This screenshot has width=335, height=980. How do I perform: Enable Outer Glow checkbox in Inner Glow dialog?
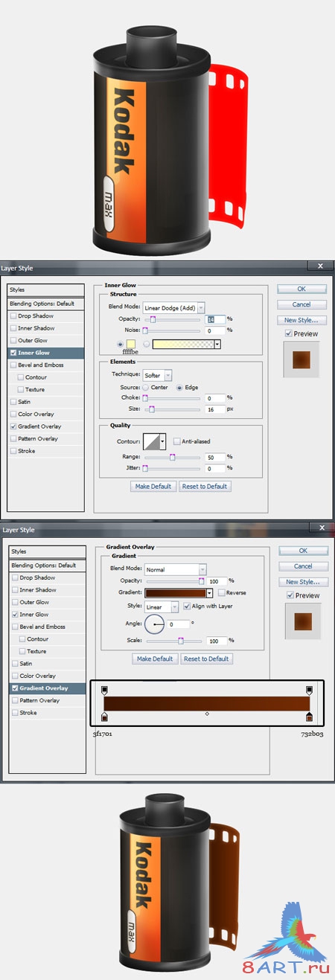(13, 341)
